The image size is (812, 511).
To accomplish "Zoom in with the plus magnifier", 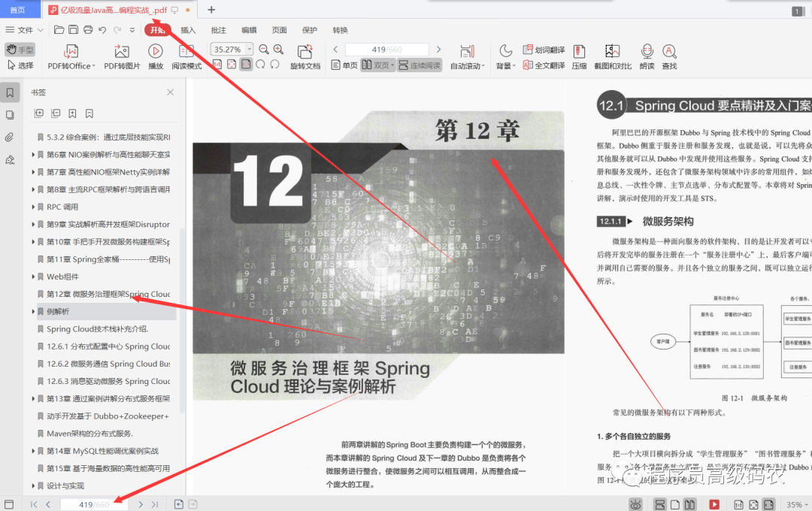I will tap(279, 49).
